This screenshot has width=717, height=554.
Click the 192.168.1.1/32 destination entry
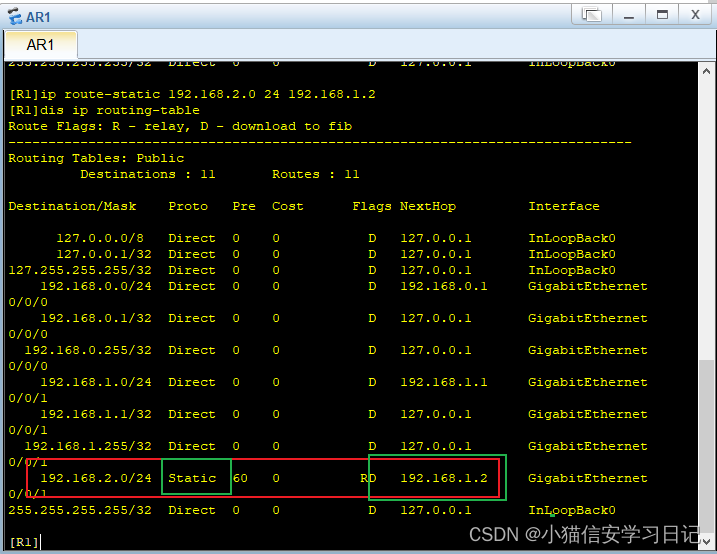(x=96, y=414)
